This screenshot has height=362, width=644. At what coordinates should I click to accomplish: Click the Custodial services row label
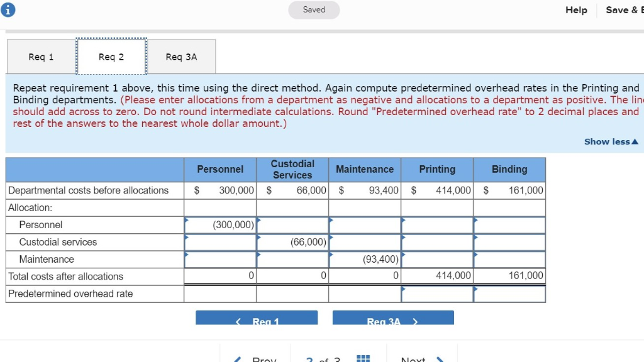pyautogui.click(x=58, y=242)
